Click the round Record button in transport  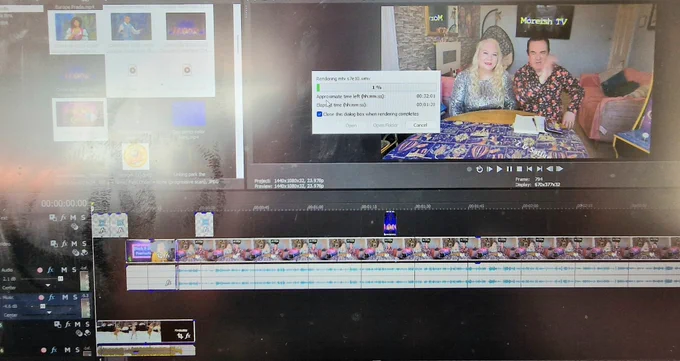point(469,169)
